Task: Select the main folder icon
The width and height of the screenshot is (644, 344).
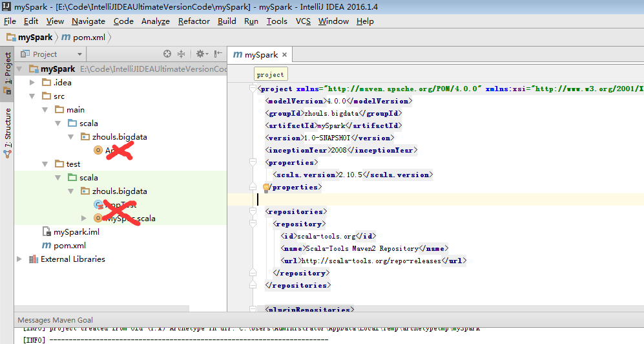Action: (59, 110)
